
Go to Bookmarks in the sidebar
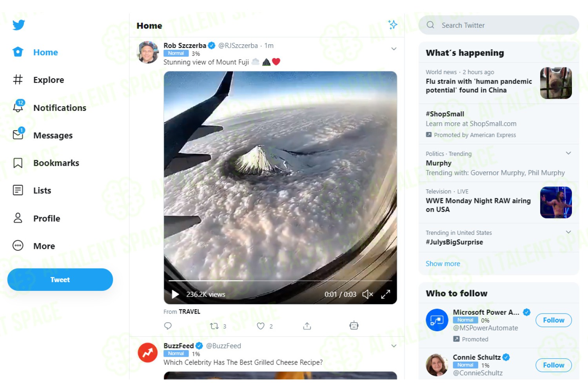(x=46, y=163)
